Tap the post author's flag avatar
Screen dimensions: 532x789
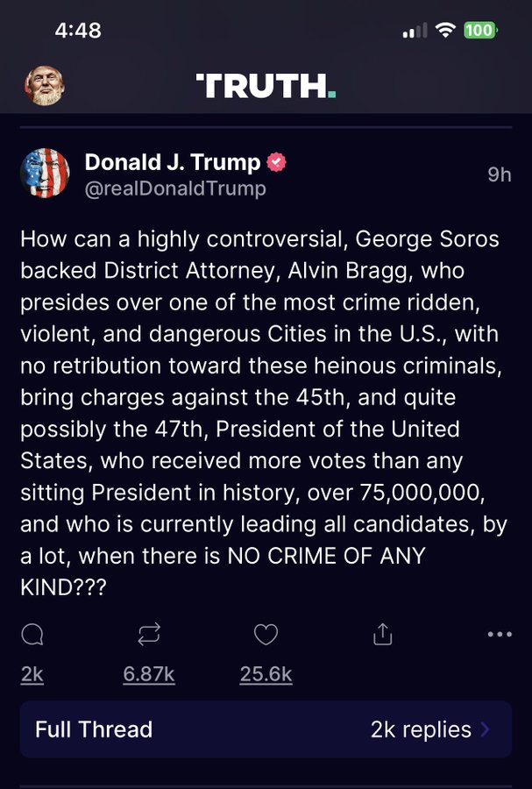click(x=45, y=174)
